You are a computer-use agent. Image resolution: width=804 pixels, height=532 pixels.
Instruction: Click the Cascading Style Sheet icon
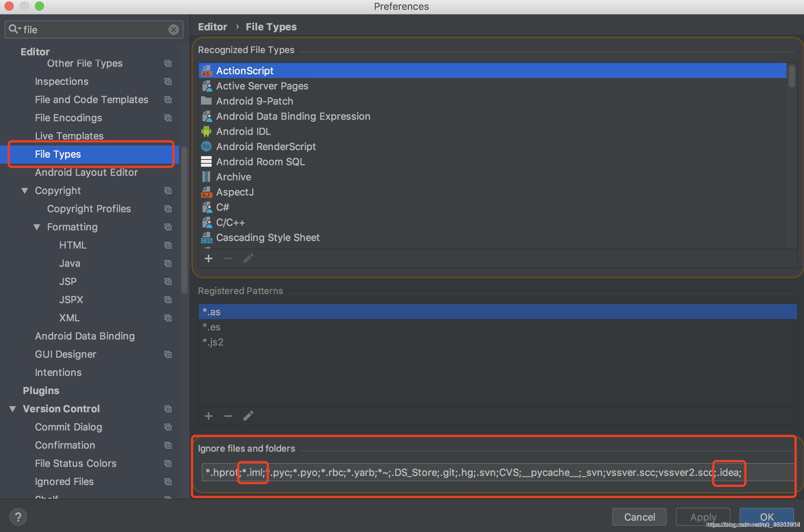pos(206,237)
